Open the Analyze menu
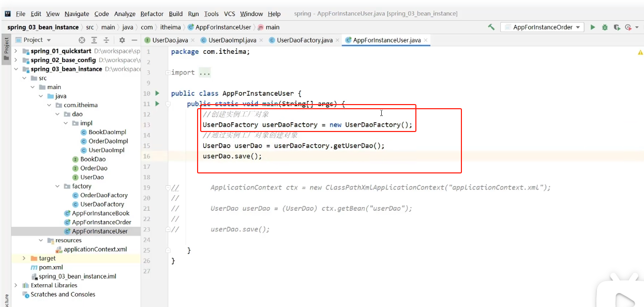Screen dimensions: 644x307 click(125, 14)
